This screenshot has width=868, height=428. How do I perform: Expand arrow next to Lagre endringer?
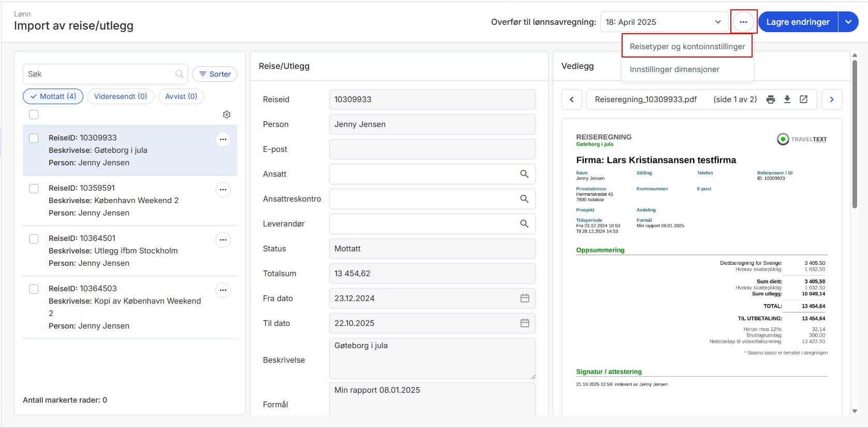point(848,22)
